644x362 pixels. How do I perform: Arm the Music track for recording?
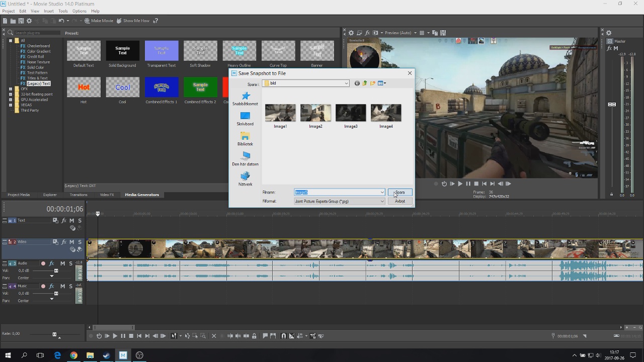43,286
